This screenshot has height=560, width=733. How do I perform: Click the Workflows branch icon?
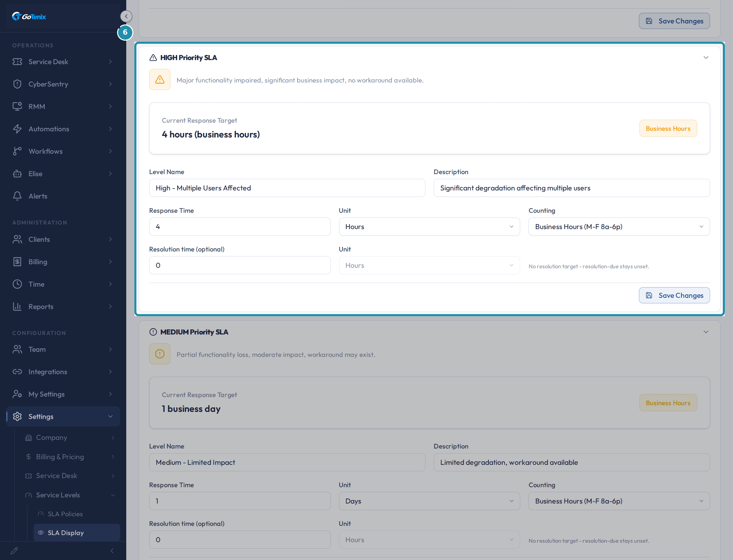(17, 151)
